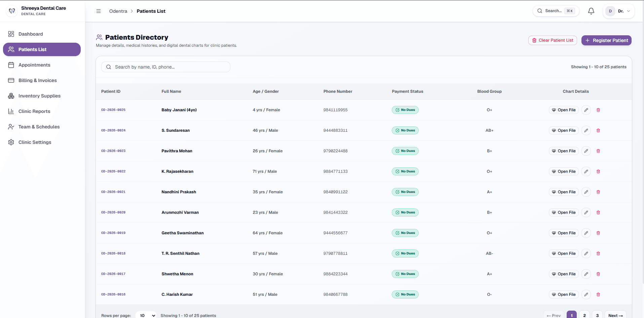
Task: Open File for Baby Janani
Action: coord(564,110)
